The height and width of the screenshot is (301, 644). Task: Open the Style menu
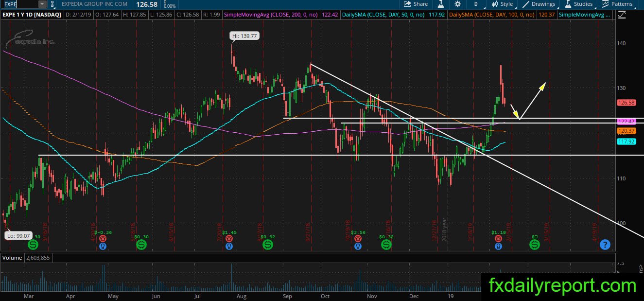click(503, 4)
